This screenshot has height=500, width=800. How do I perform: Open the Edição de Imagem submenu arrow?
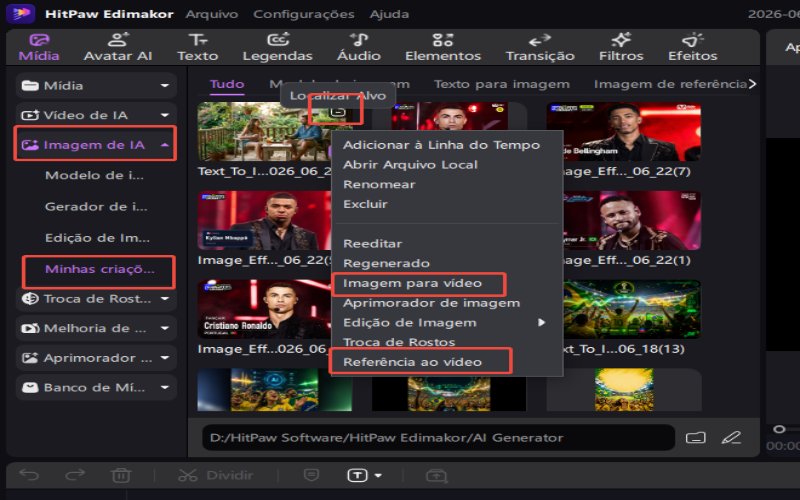541,322
